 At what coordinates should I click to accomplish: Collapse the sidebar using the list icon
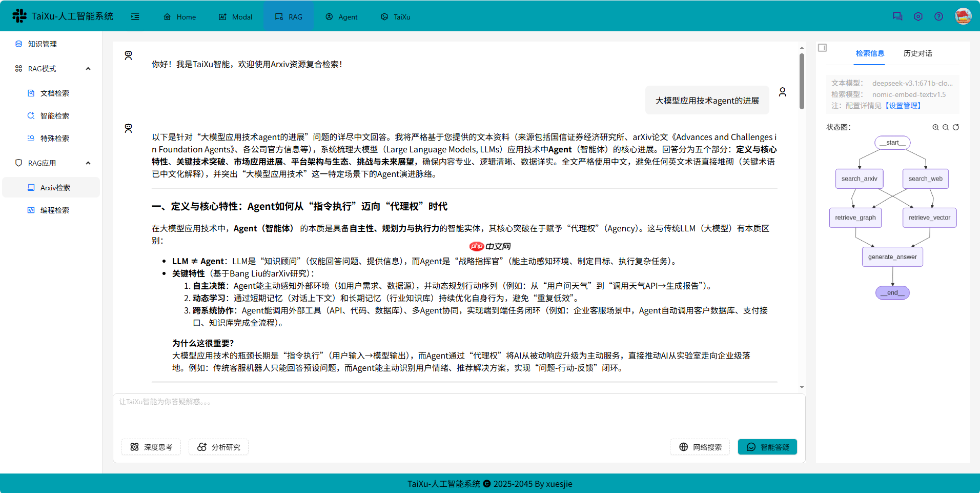point(135,16)
